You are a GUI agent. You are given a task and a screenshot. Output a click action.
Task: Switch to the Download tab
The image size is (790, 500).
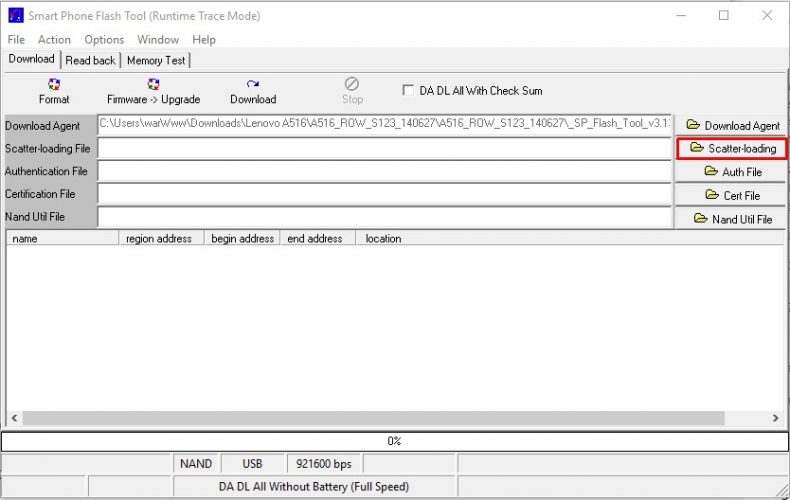point(32,59)
